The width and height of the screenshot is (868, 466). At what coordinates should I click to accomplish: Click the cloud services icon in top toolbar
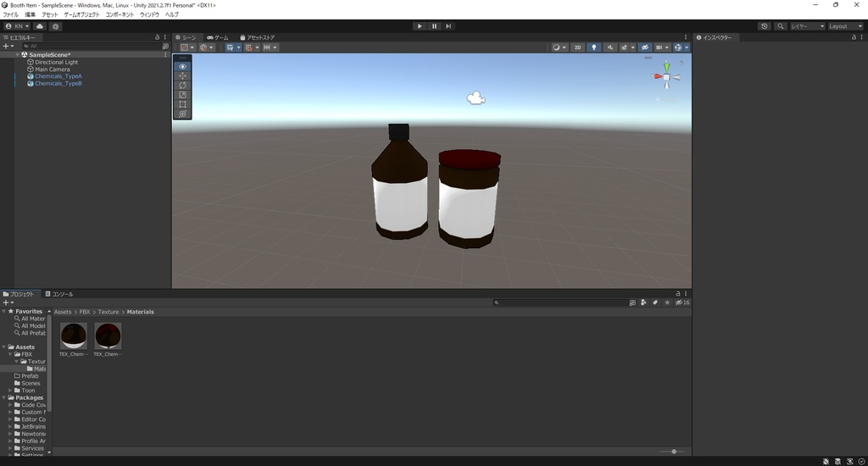pos(40,26)
